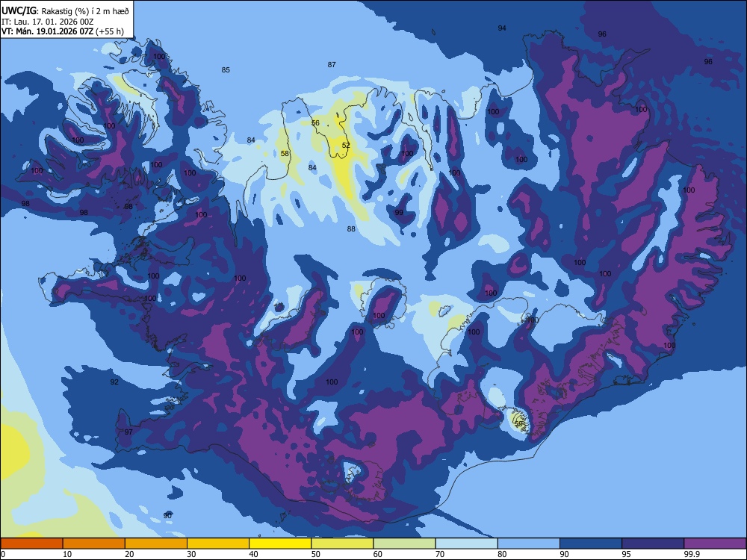Click the humidity value '52' on the map

pyautogui.click(x=346, y=146)
